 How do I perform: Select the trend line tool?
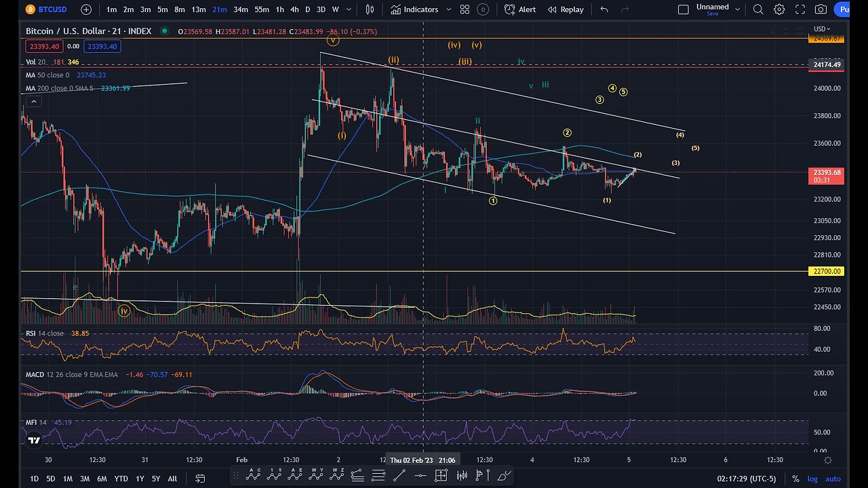(x=400, y=476)
